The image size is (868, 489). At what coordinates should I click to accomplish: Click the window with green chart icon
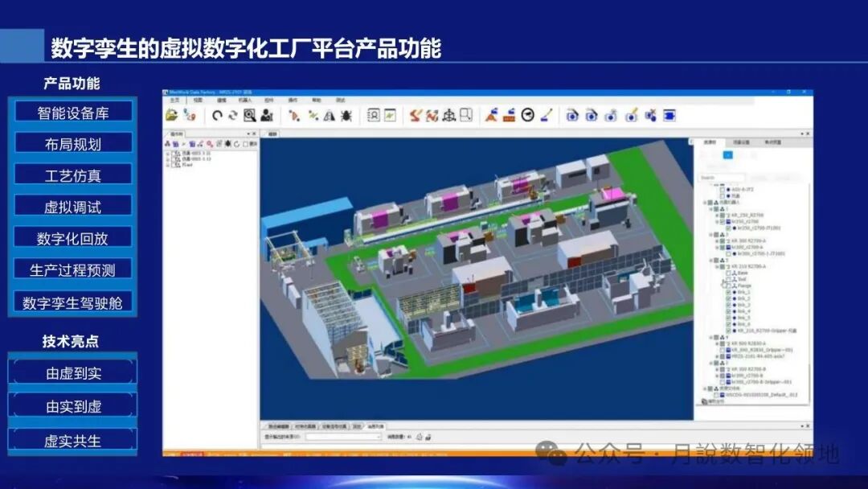391,115
